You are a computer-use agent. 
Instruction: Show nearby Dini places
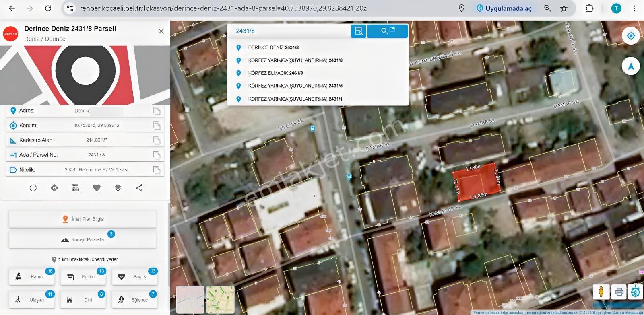83,300
